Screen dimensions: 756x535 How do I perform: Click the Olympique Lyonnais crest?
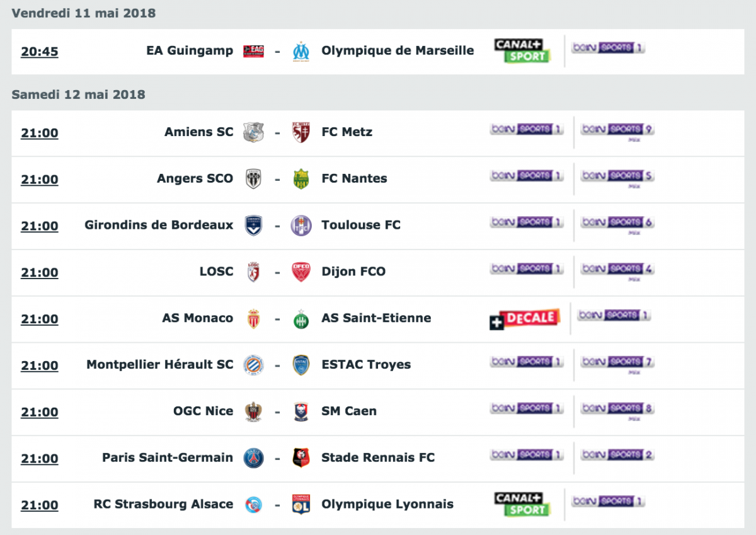click(301, 505)
